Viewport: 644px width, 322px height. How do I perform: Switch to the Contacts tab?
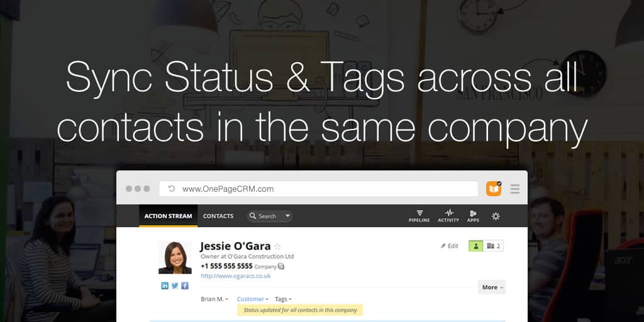(x=218, y=216)
